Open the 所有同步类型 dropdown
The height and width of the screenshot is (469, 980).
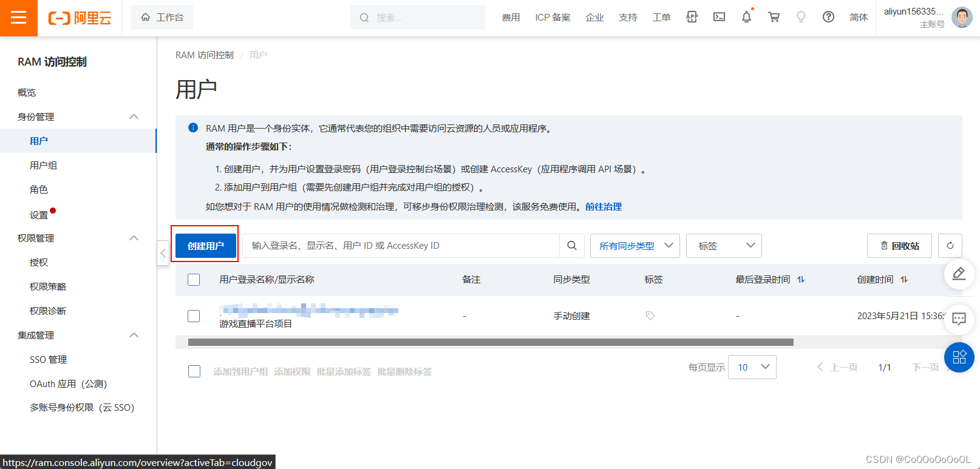pyautogui.click(x=635, y=246)
